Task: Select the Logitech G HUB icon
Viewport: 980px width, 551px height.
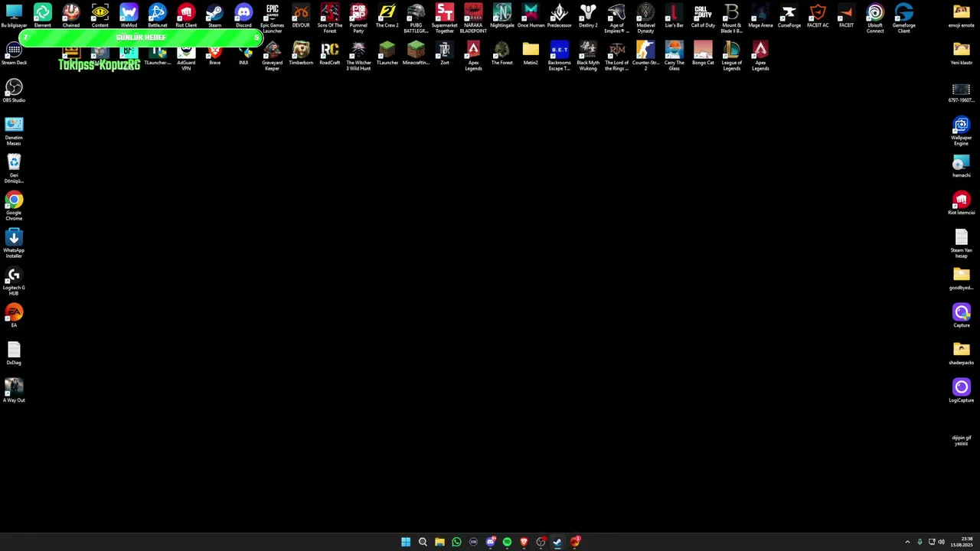Action: [x=14, y=281]
